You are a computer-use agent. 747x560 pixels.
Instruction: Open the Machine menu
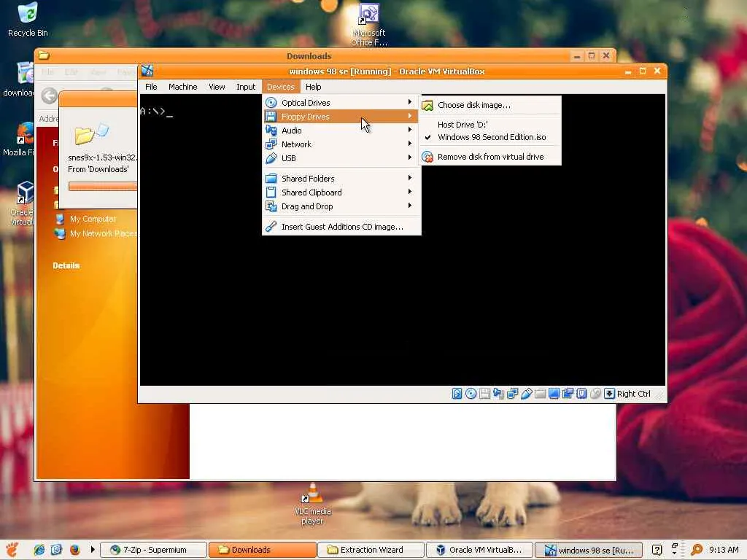click(182, 87)
